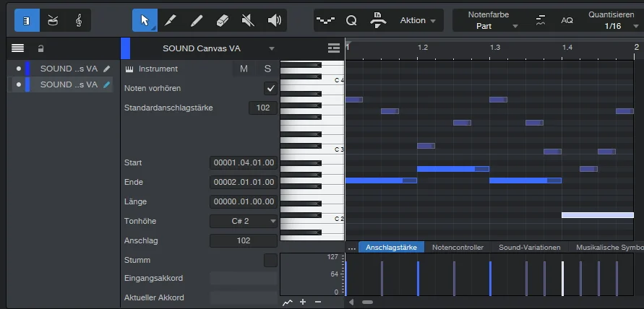Select the Split (knife) tool
644x309 pixels.
(171, 20)
